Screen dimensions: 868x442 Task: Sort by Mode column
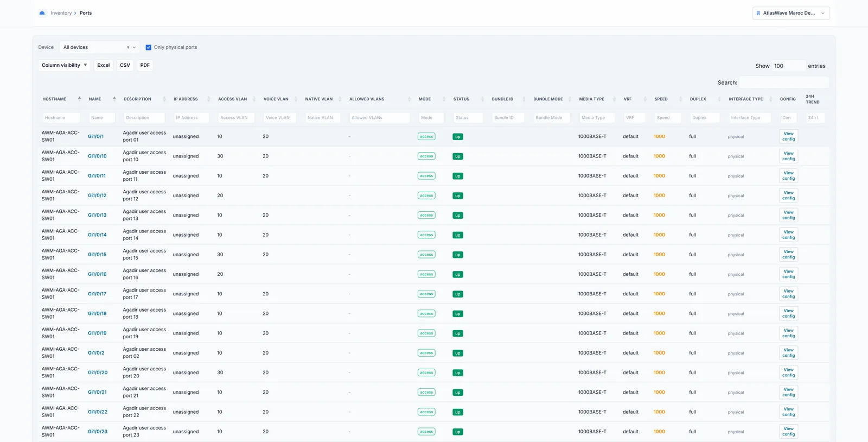click(432, 99)
